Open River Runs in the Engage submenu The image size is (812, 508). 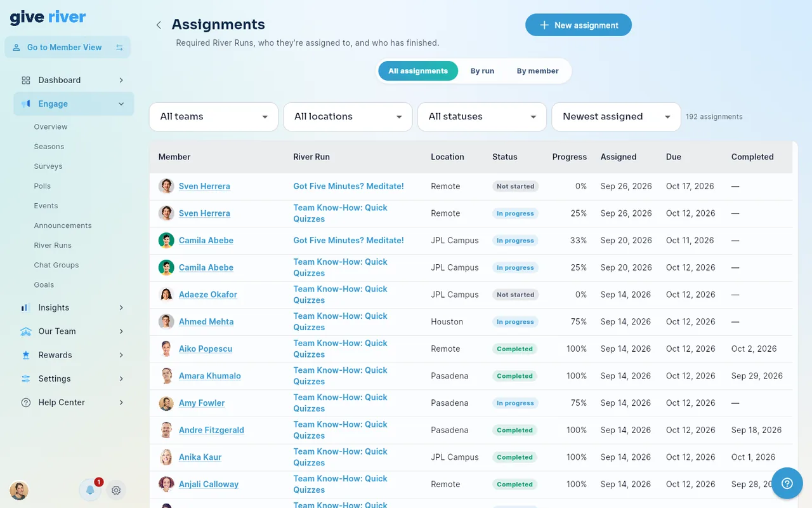click(53, 246)
